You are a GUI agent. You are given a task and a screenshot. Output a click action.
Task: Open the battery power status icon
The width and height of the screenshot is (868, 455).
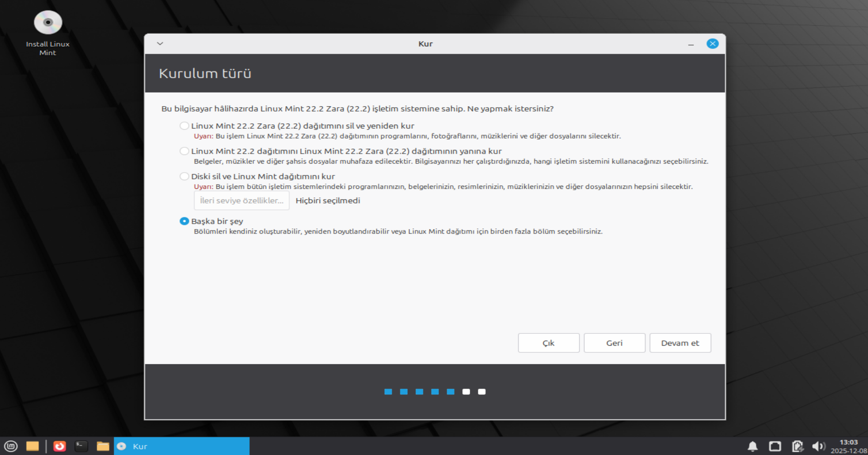click(x=797, y=446)
